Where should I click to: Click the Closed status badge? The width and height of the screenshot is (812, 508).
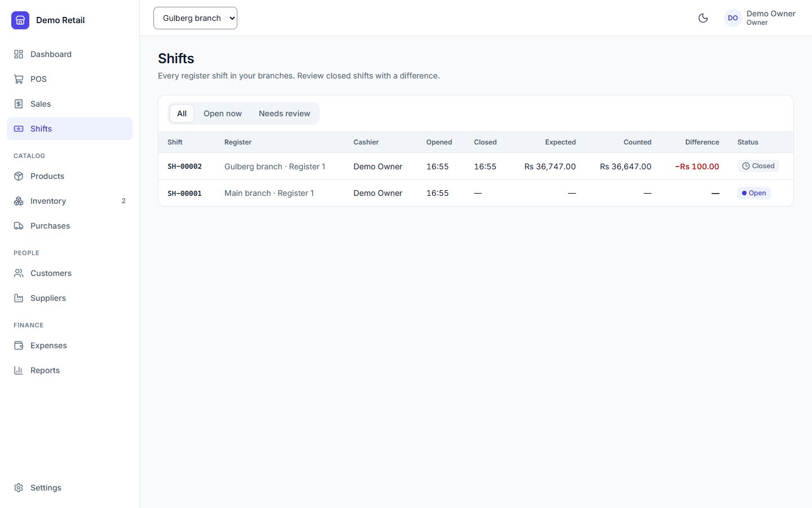[x=758, y=166]
